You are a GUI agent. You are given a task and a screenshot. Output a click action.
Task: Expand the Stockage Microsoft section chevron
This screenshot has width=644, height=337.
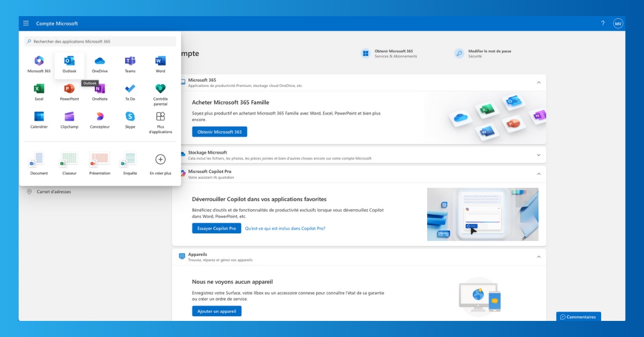click(x=538, y=155)
